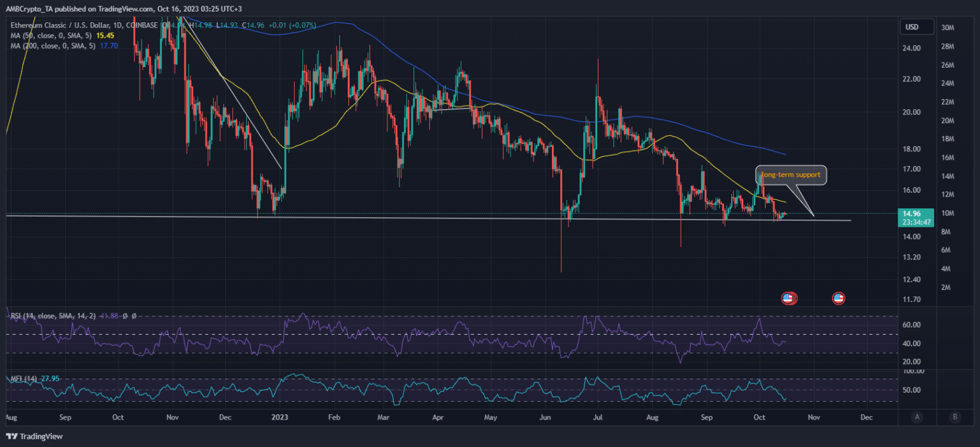Open the stacked US flag event marker in October

pos(789,298)
